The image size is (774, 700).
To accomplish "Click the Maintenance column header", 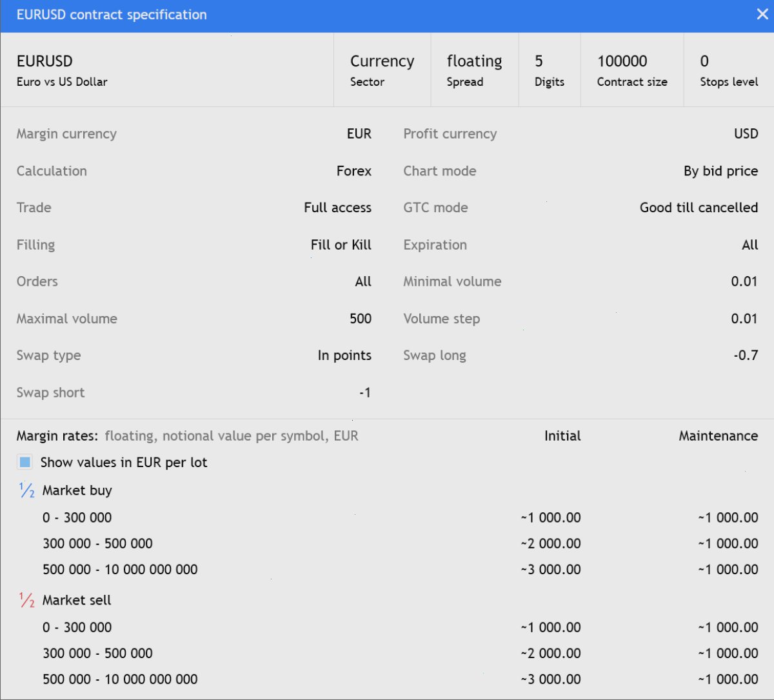I will tap(719, 436).
